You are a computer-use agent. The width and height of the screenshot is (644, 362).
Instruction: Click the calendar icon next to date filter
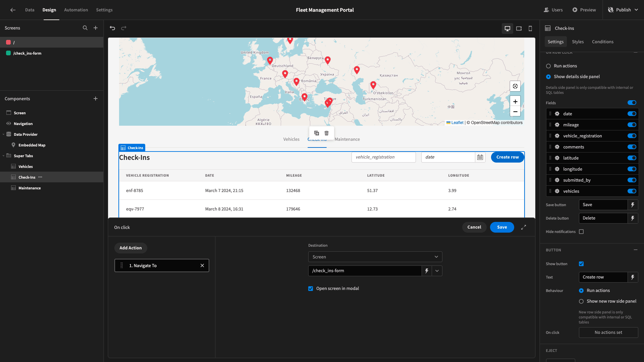(x=480, y=157)
